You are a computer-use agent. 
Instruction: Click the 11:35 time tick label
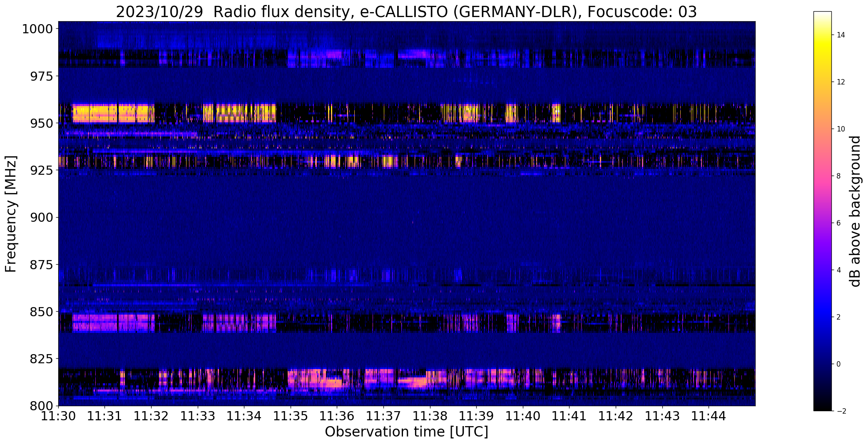click(291, 416)
